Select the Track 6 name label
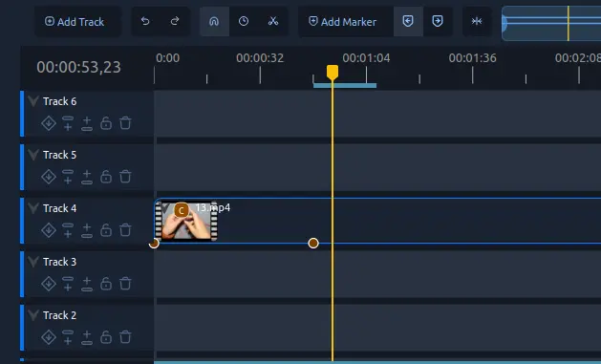 click(x=60, y=101)
